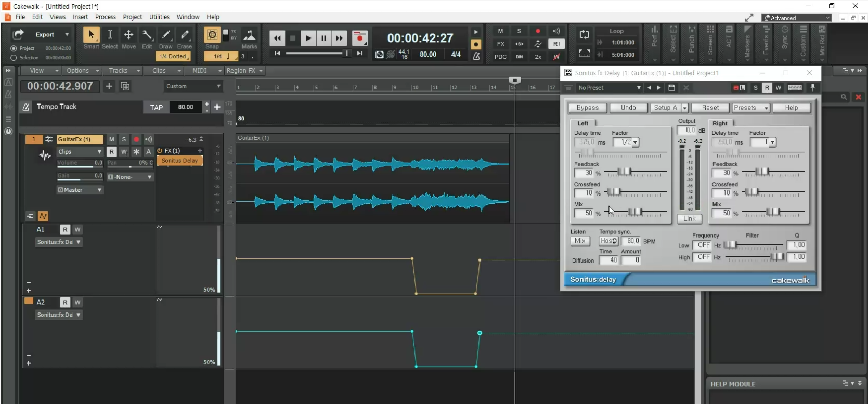868x404 pixels.
Task: Mute the GuitarEx (1) track
Action: [111, 139]
